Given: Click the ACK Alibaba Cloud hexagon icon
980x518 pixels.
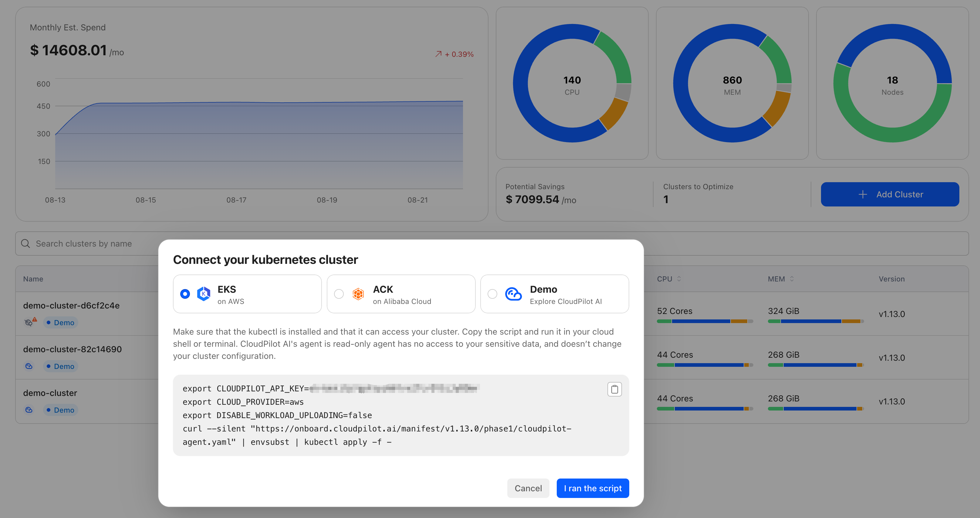Looking at the screenshot, I should 358,294.
